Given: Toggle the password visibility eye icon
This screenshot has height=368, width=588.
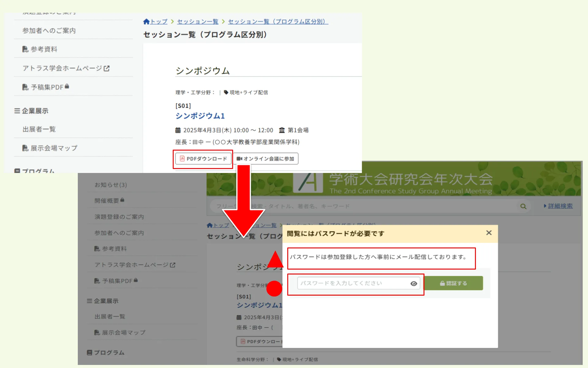Looking at the screenshot, I should pos(414,283).
